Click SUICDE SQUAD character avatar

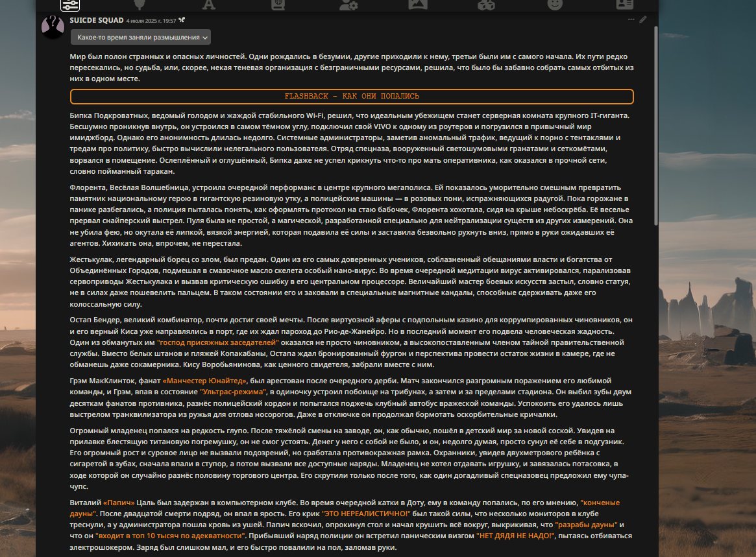coord(53,27)
